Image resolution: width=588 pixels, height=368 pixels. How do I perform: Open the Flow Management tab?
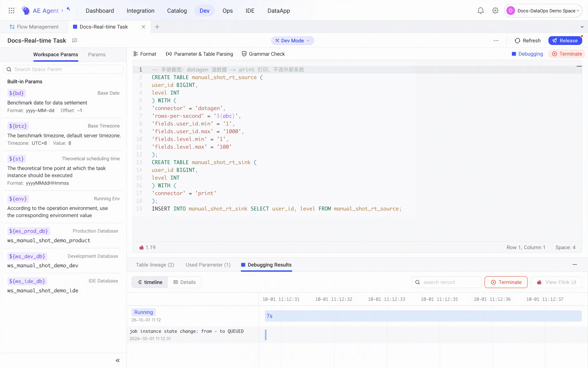(x=34, y=27)
